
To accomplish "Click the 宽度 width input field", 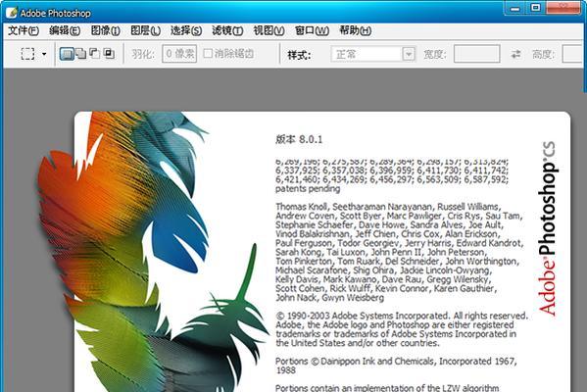I will (476, 54).
